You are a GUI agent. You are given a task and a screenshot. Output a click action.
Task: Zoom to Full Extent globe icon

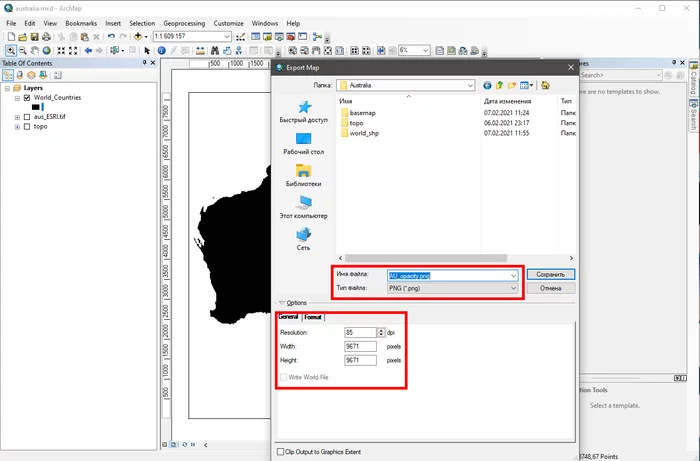click(x=46, y=50)
